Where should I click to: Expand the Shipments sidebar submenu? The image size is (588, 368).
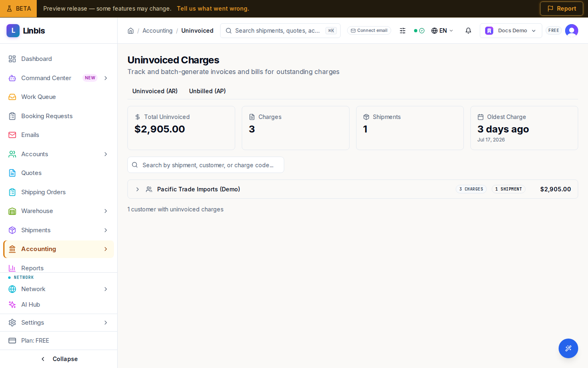pyautogui.click(x=106, y=230)
